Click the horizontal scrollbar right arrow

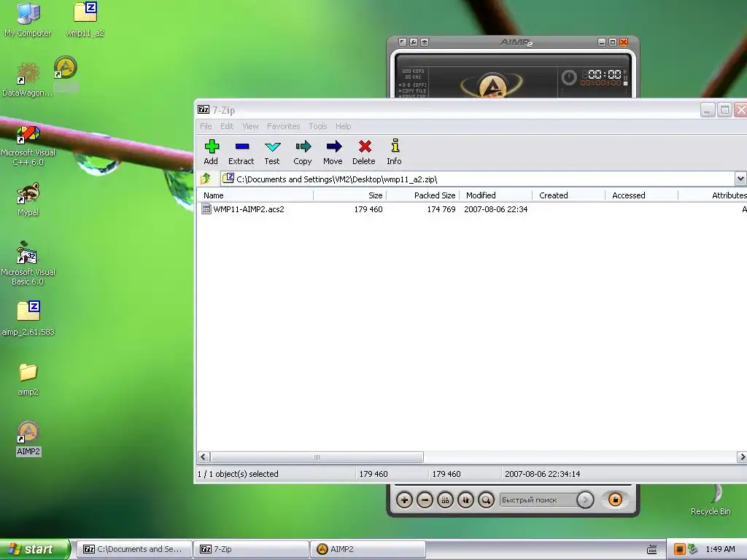click(x=741, y=457)
